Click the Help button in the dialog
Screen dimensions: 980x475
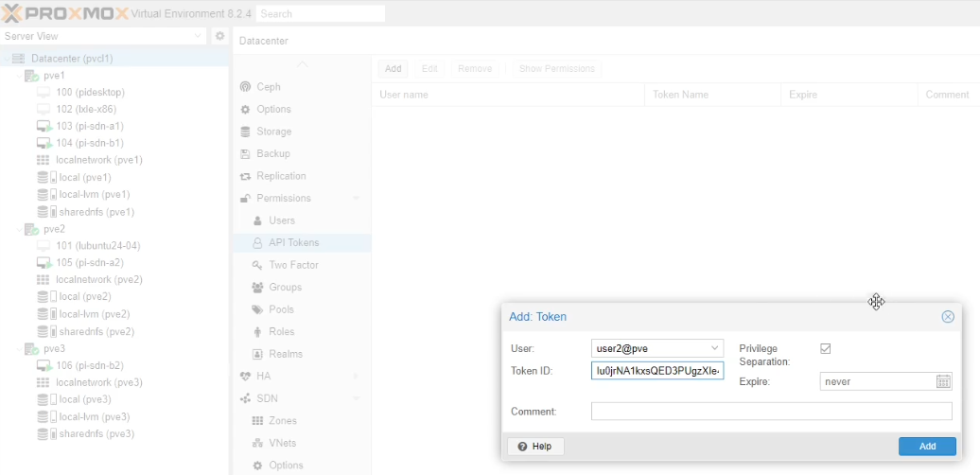pyautogui.click(x=535, y=447)
